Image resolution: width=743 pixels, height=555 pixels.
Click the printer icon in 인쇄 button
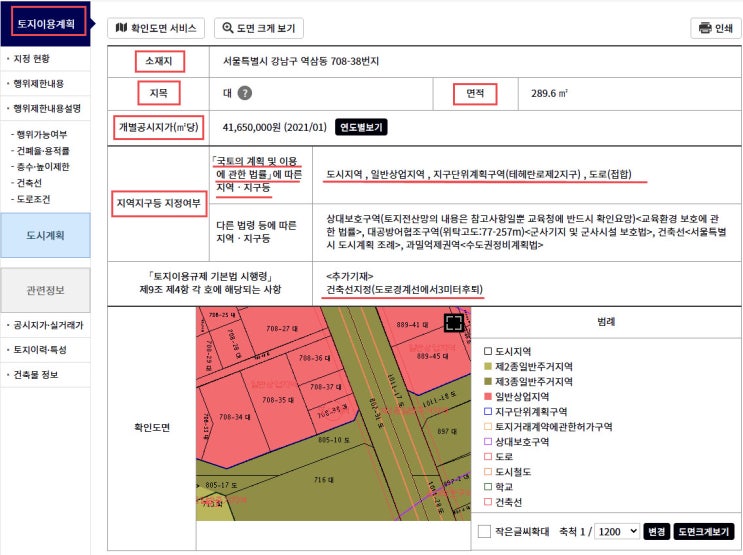[x=705, y=27]
